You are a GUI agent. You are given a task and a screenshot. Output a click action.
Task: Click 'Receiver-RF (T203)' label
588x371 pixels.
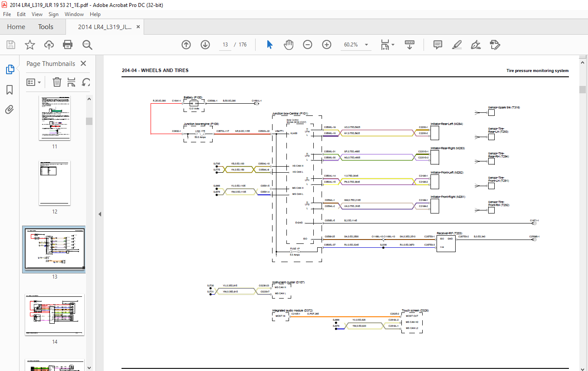tap(449, 233)
